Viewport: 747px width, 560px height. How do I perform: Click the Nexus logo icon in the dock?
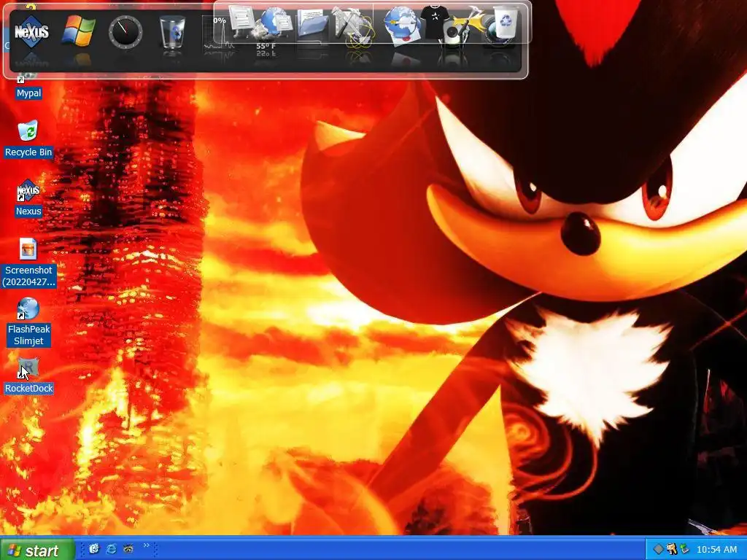pos(31,31)
